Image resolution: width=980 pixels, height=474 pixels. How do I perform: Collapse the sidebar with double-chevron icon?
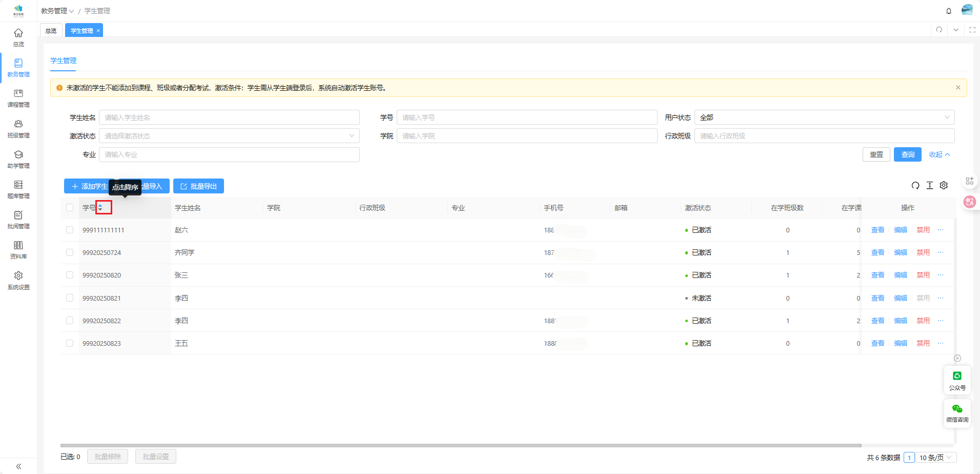point(18,466)
